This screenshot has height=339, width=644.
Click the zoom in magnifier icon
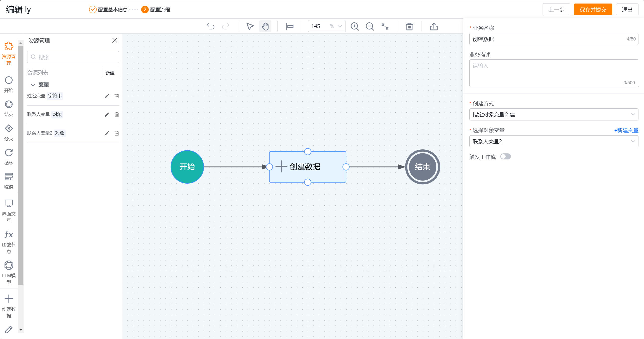[355, 26]
